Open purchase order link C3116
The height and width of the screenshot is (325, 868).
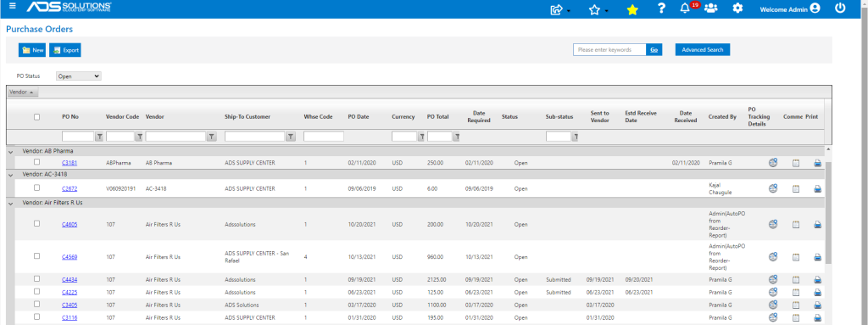[x=70, y=318]
